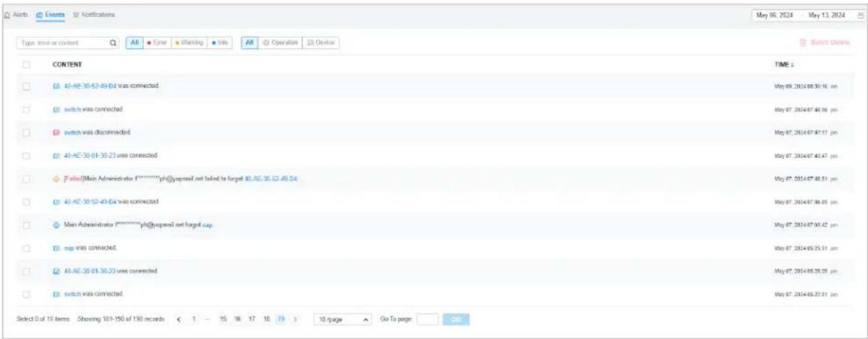Screen dimensions: 868x339
Task: Show only Operation events
Action: click(x=279, y=42)
